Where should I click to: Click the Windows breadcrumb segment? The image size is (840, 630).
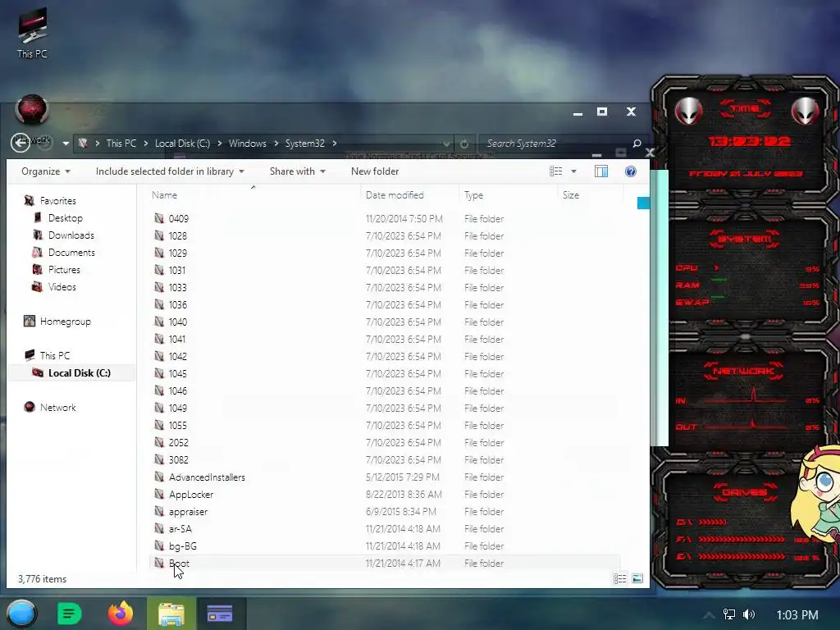[247, 144]
